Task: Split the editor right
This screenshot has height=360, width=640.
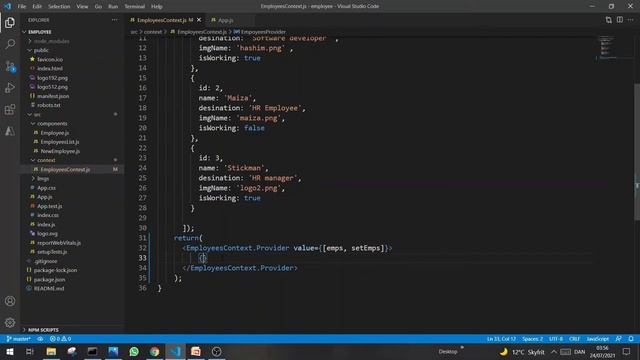Action: tap(620, 20)
